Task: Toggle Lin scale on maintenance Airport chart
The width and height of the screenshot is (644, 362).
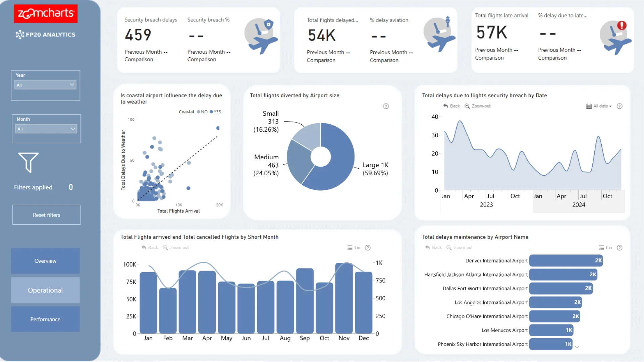Action: click(606, 248)
